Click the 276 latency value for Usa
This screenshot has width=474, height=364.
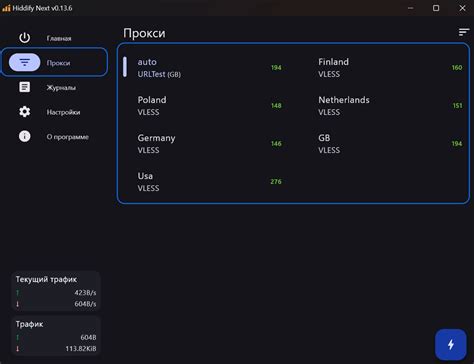[x=276, y=182]
